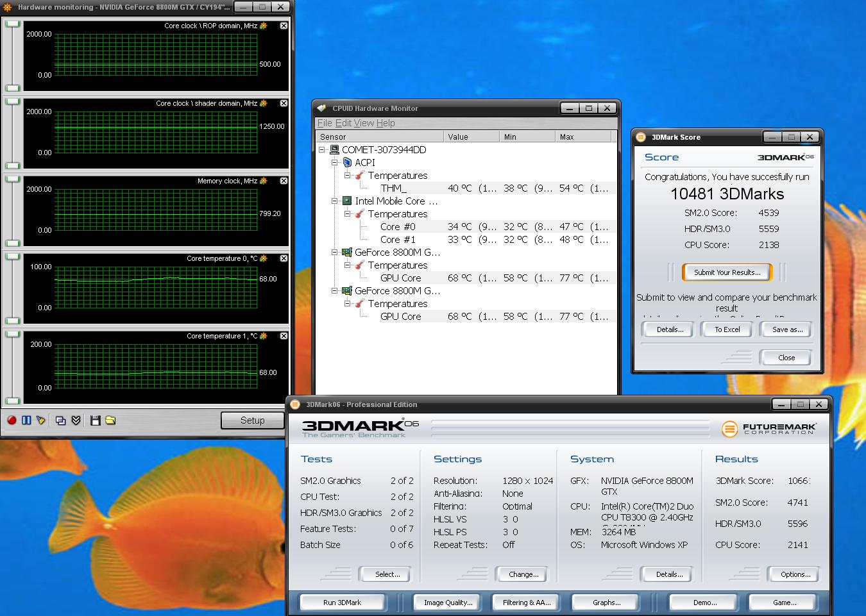The height and width of the screenshot is (616, 866).
Task: Click the Graphs button
Action: pyautogui.click(x=606, y=603)
